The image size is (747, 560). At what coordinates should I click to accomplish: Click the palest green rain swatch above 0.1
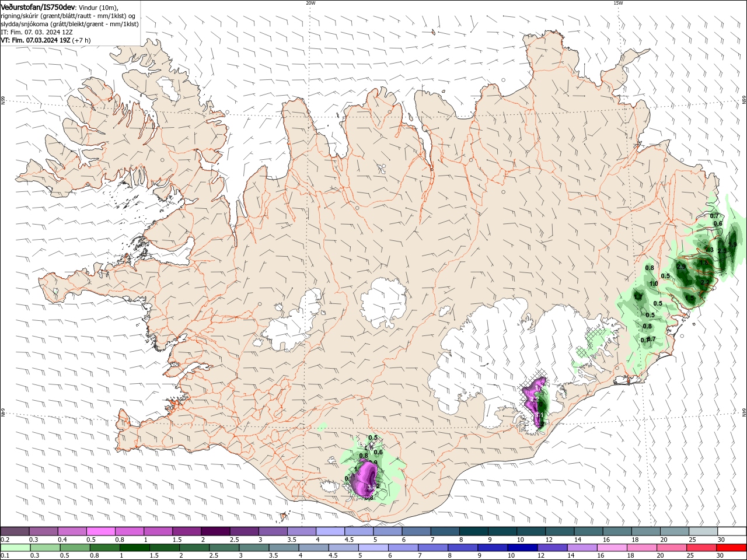tap(16, 548)
